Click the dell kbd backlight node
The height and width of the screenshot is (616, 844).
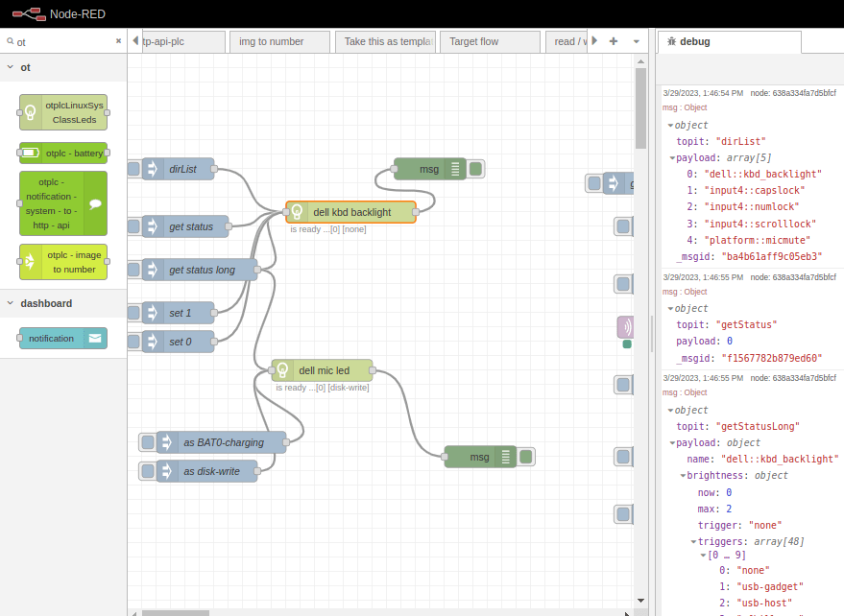351,212
